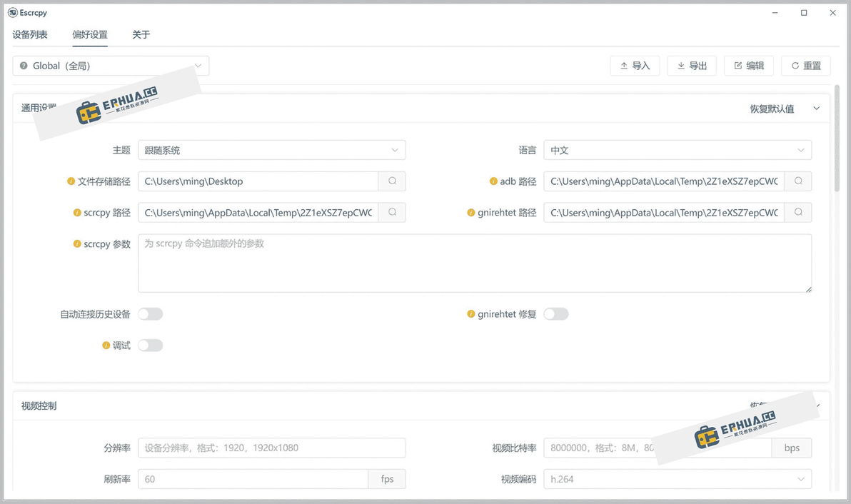Click the search icon for scrcpy 路径
Image resolution: width=851 pixels, height=504 pixels.
point(393,213)
